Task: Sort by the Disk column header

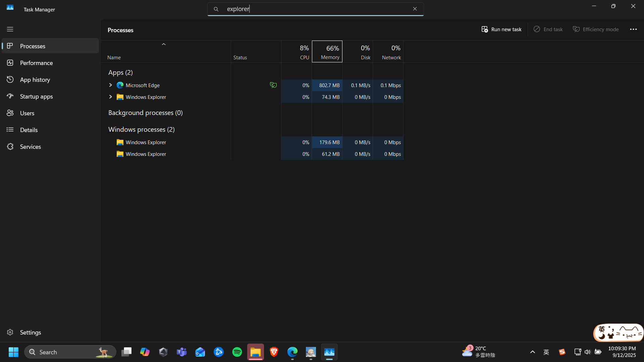Action: (x=358, y=52)
